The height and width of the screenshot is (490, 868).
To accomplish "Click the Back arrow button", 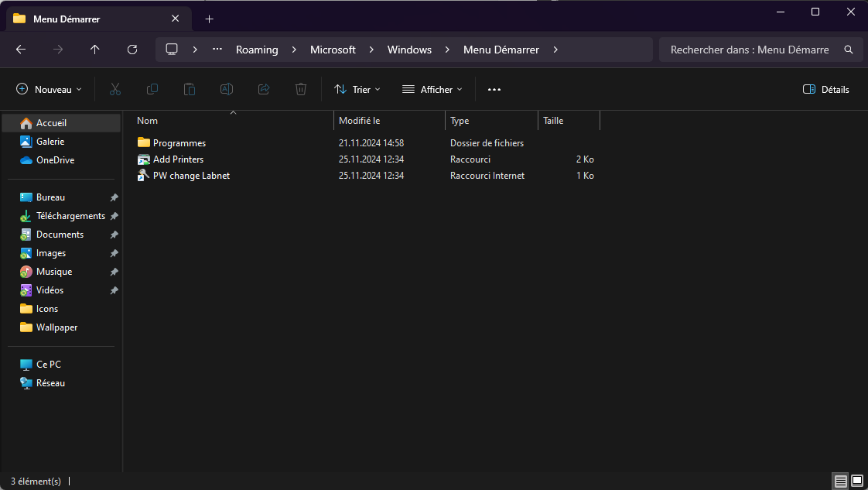I will (x=21, y=50).
